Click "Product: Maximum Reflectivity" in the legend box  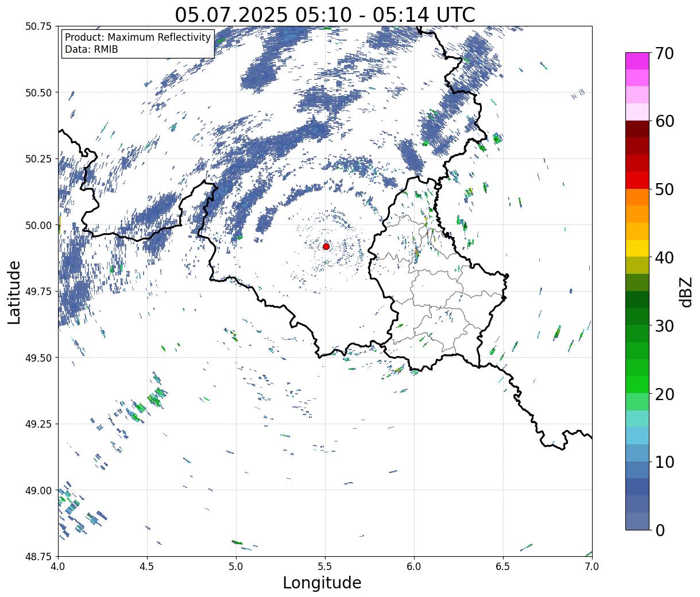pos(138,37)
